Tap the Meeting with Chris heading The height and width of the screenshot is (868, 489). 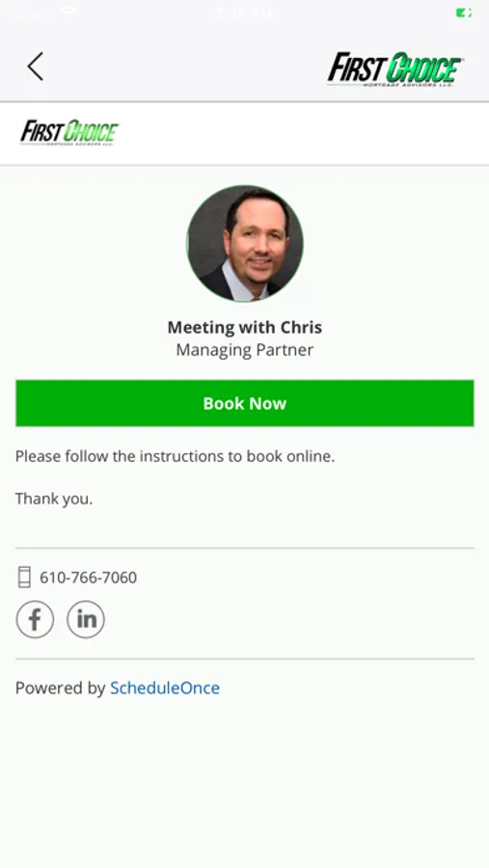[245, 327]
